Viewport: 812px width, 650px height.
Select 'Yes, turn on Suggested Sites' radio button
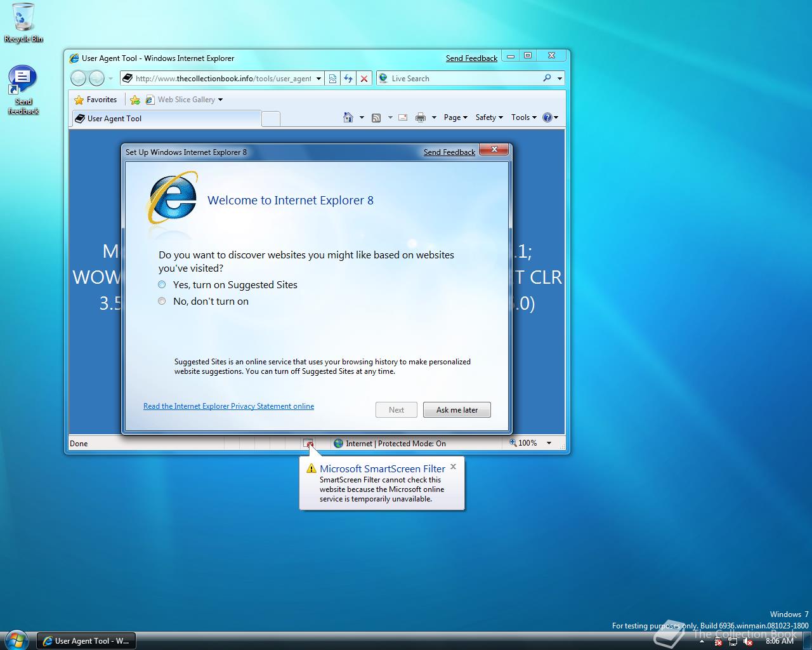coord(162,284)
